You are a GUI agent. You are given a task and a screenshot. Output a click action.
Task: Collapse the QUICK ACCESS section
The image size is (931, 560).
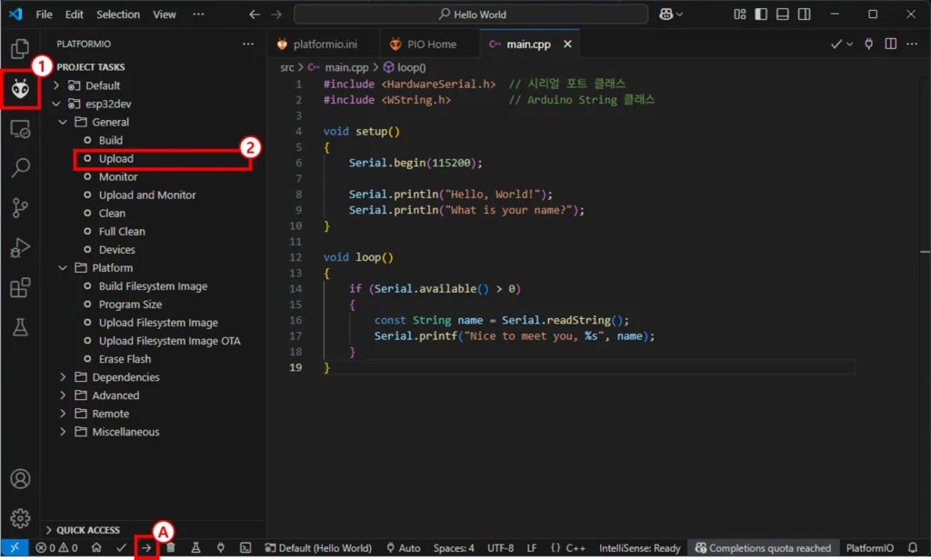[88, 530]
